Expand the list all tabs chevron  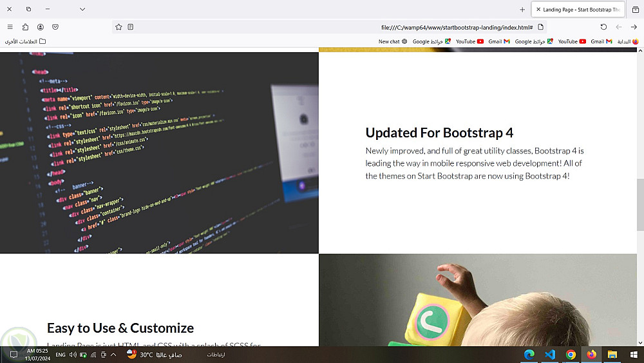point(82,9)
